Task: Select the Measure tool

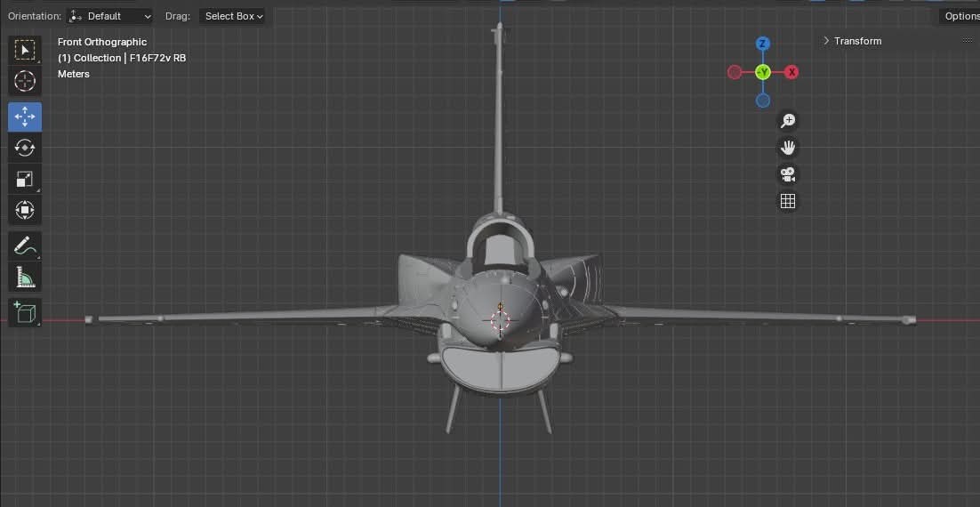Action: (24, 277)
